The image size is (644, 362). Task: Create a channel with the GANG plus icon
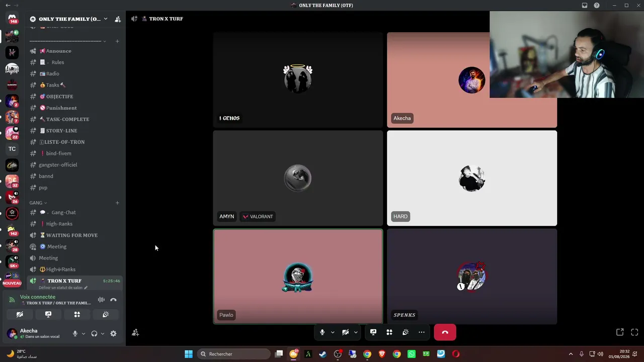tap(117, 203)
